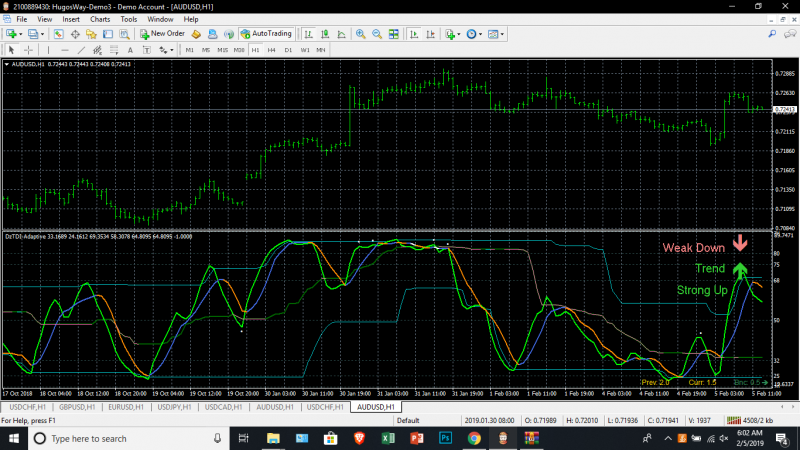Screen dimensions: 800x450
Task: Switch timeframe to H4
Action: click(x=271, y=49)
